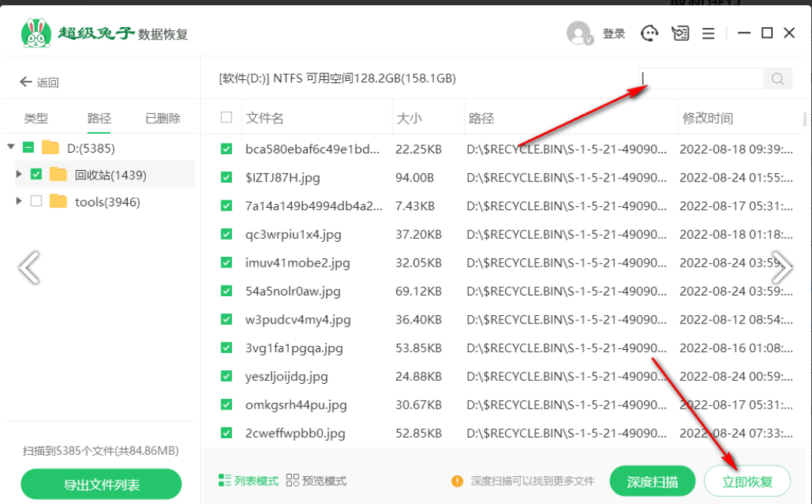Click the 扫描到5385个文件 status text

point(101,450)
